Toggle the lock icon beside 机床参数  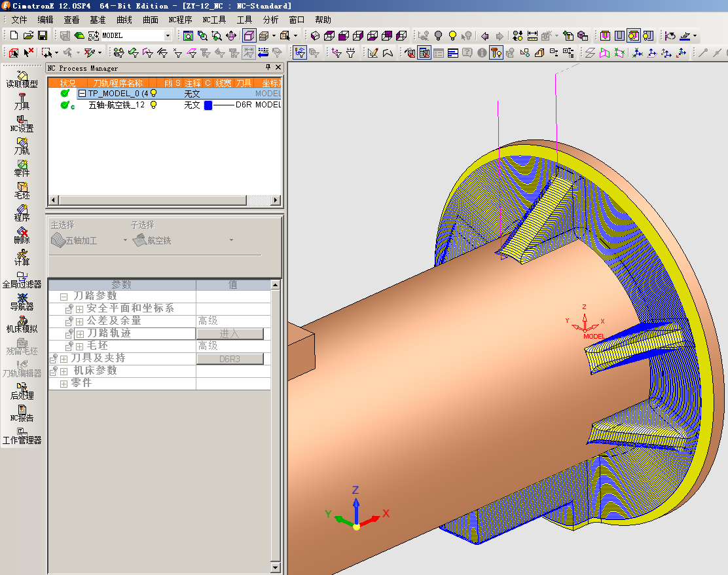point(54,371)
